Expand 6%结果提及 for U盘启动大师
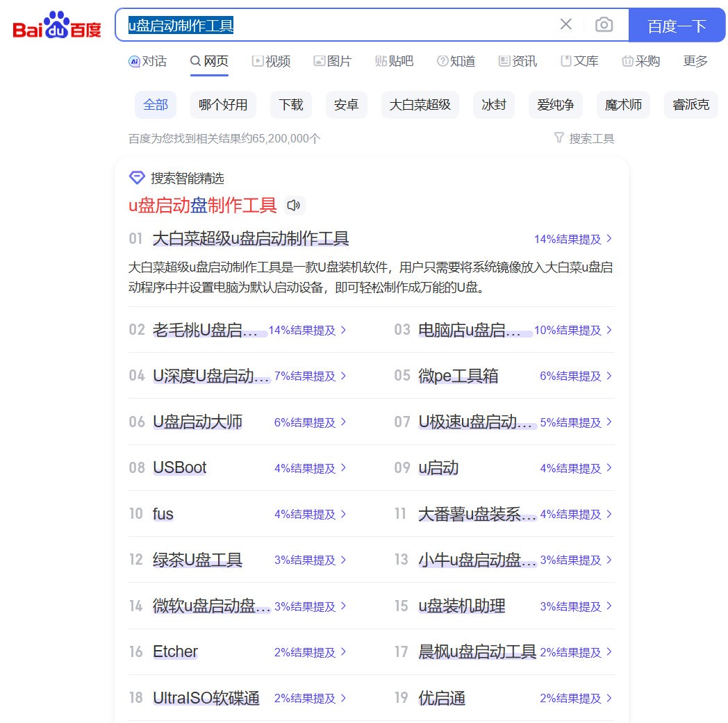The width and height of the screenshot is (728, 723). [310, 422]
